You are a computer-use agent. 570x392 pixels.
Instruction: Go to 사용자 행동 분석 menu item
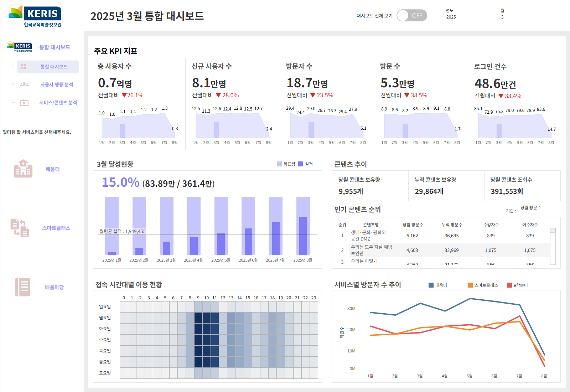(57, 84)
